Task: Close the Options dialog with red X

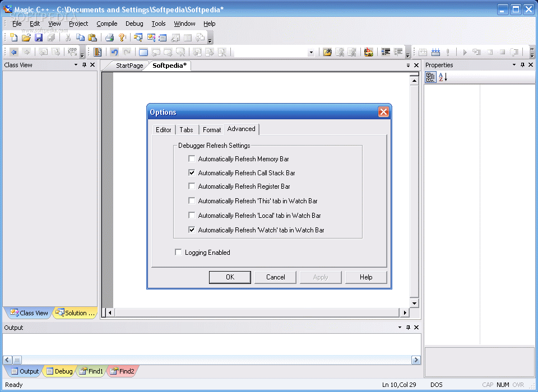Action: 383,112
